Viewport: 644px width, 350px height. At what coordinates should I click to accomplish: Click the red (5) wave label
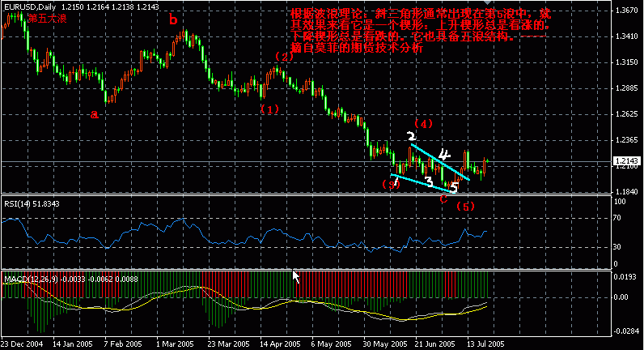point(465,207)
